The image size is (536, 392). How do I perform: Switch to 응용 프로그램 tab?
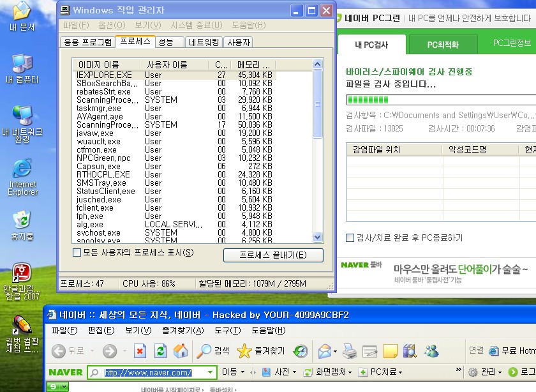point(87,42)
